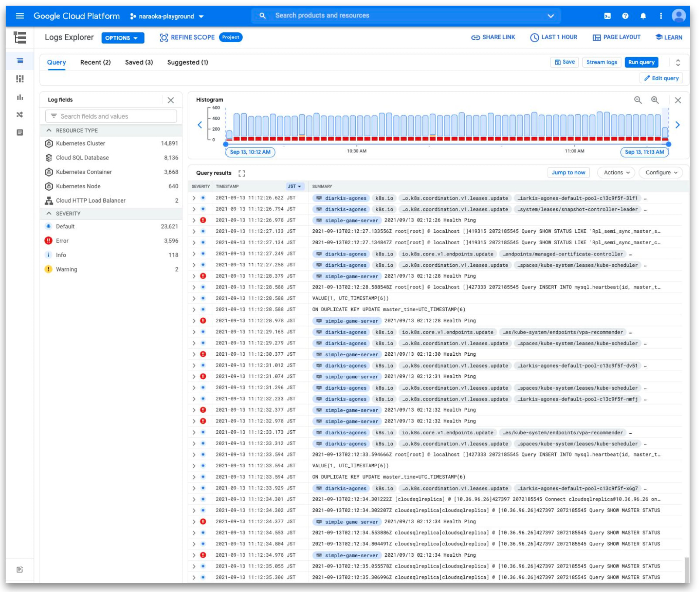The width and height of the screenshot is (700, 592).
Task: Open the three-dot settings menu in header
Action: (661, 16)
